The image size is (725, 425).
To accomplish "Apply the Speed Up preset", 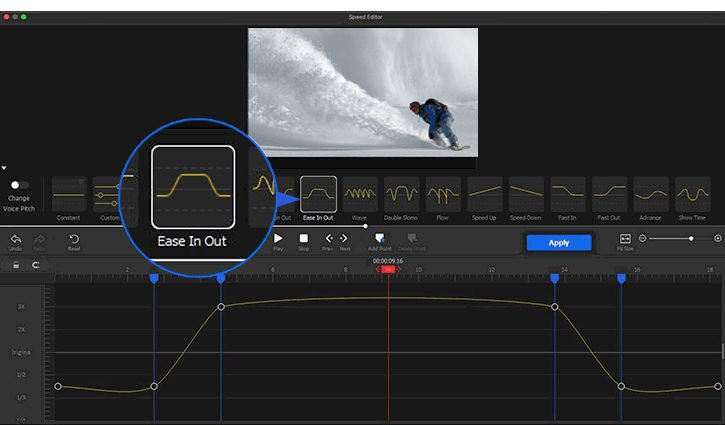I will click(485, 194).
